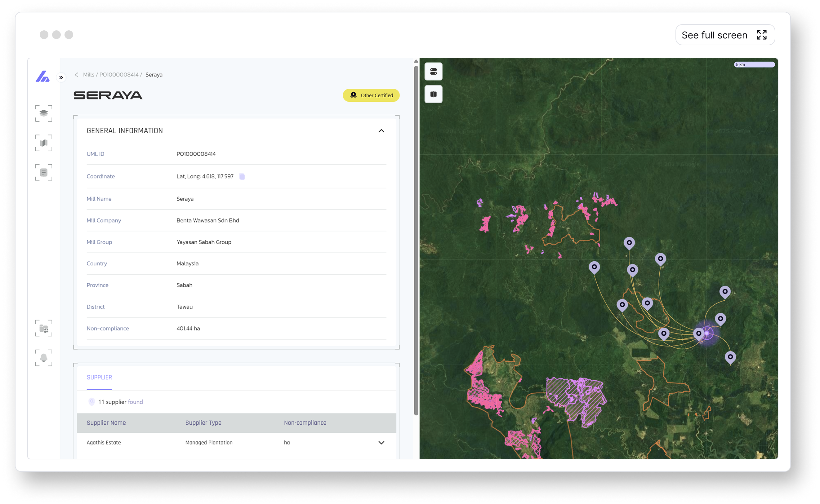Click the panel scrollbar thumb
The image size is (820, 504).
click(x=416, y=240)
